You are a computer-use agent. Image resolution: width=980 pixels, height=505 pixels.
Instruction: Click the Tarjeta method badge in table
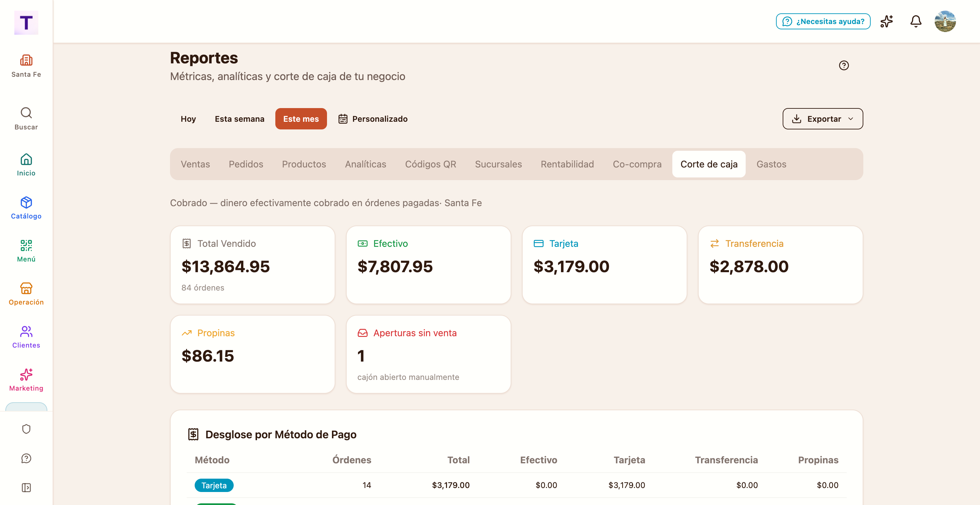coord(214,485)
